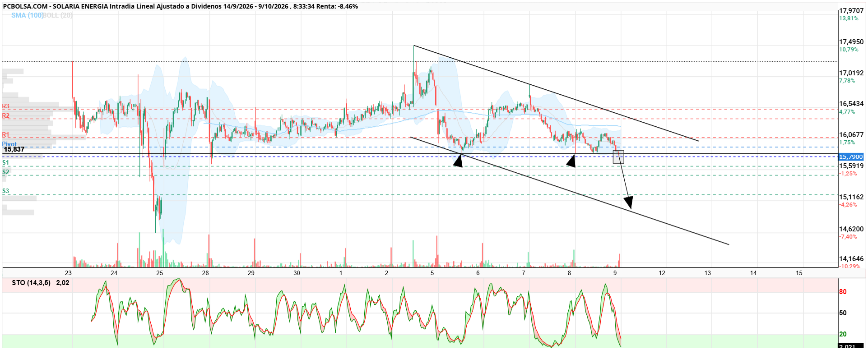
Task: Click the STO (14,3,5) oscillator label
Action: 31,283
